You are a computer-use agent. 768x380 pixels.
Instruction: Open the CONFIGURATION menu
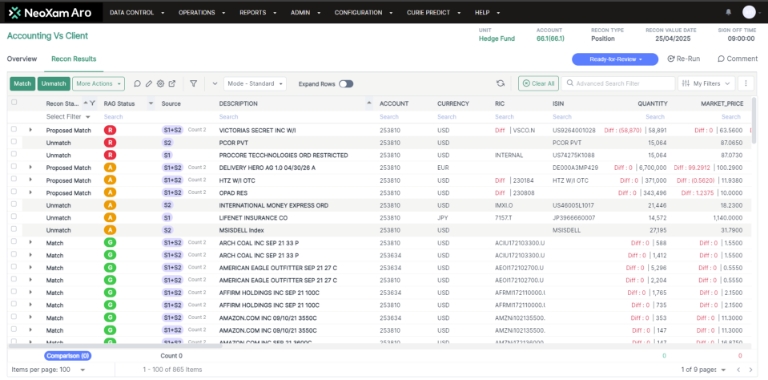point(363,13)
